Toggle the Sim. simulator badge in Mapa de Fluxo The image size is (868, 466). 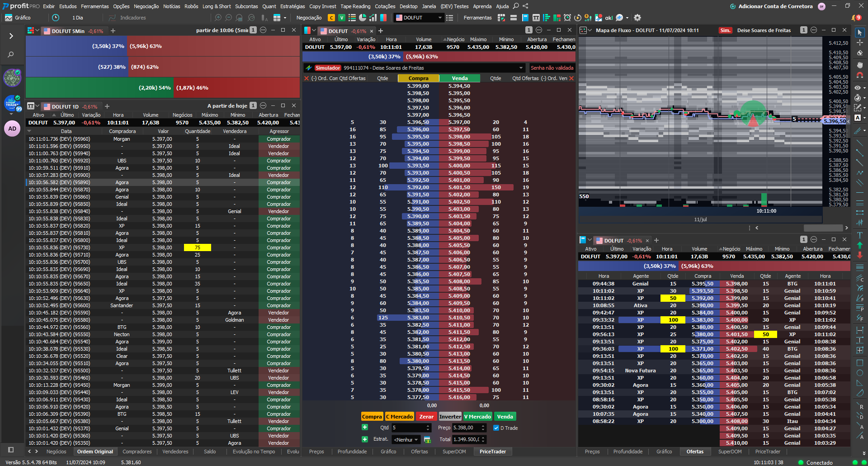725,30
